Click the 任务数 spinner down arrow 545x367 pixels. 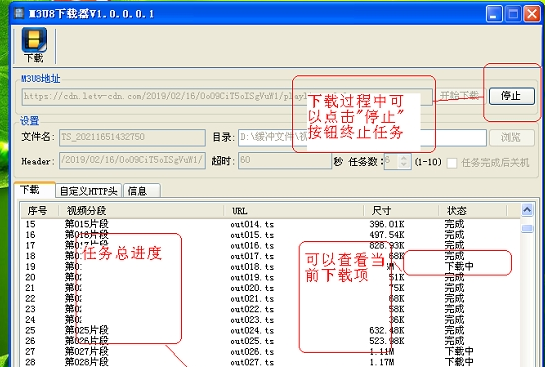[x=404, y=165]
